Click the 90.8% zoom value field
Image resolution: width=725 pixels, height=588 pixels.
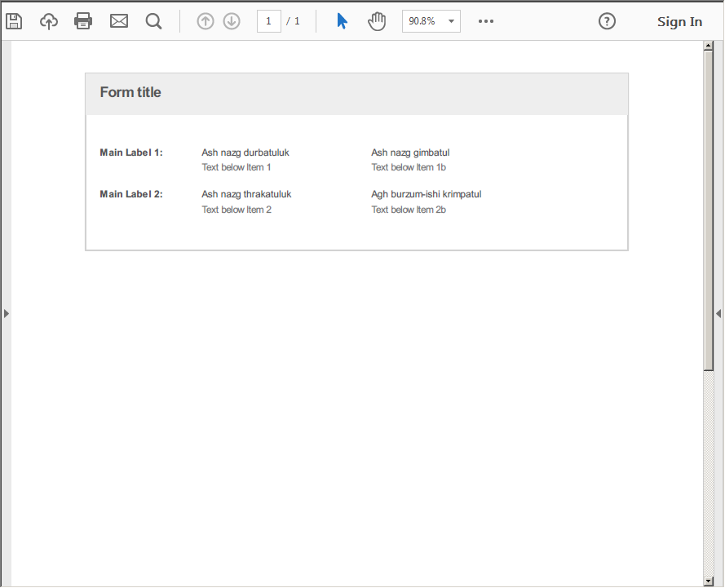[422, 21]
